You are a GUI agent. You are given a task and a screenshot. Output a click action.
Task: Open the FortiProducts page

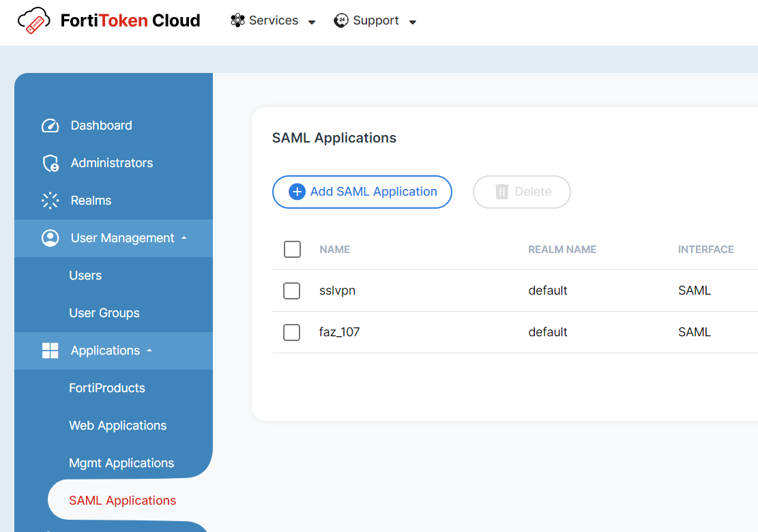(x=107, y=387)
